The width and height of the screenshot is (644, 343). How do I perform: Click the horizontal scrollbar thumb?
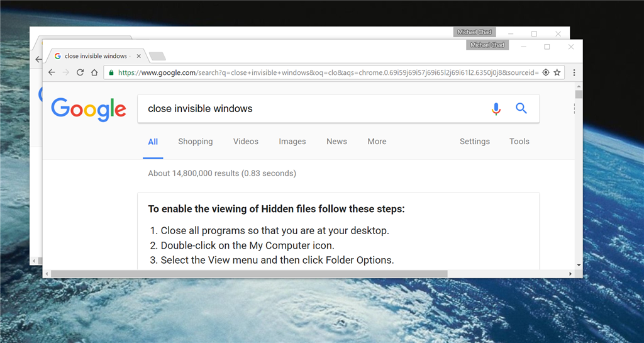[x=249, y=274]
